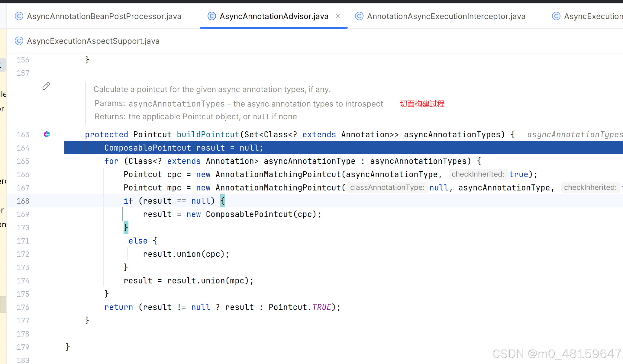Click the pencil edit icon beside the Javadoc
623x364 pixels.
pos(46,86)
